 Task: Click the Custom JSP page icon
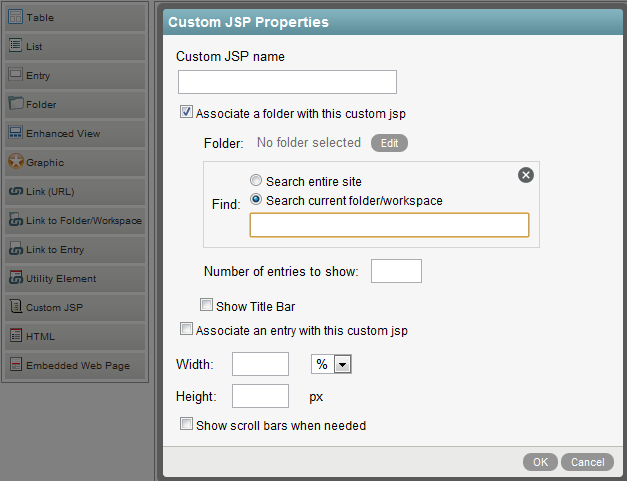coord(15,307)
